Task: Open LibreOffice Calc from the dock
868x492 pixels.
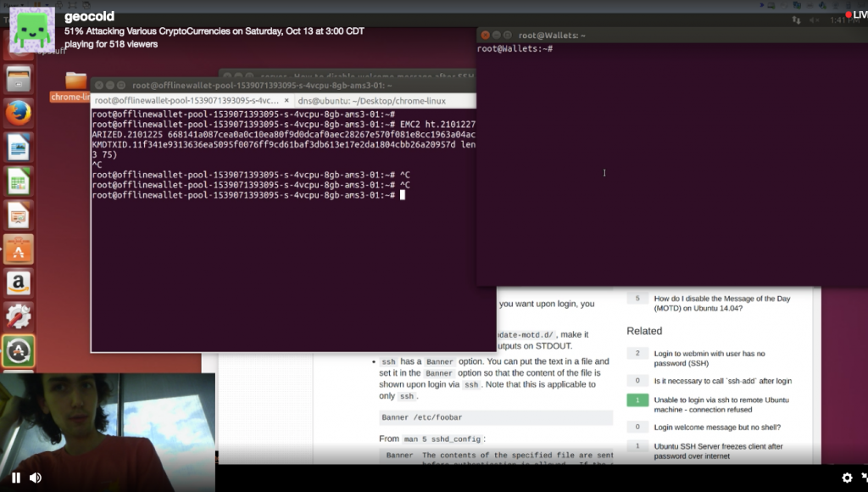Action: click(19, 182)
